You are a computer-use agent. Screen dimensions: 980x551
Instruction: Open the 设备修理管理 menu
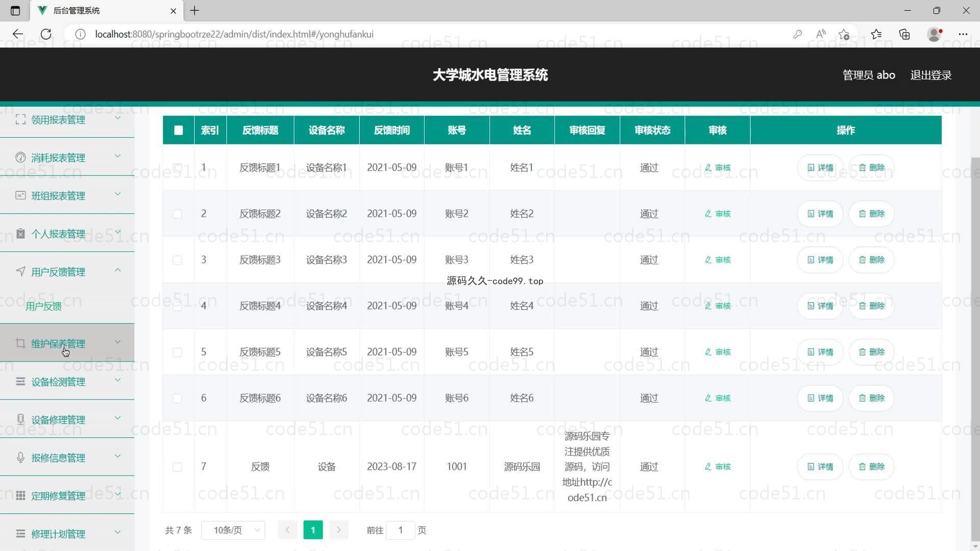[67, 419]
